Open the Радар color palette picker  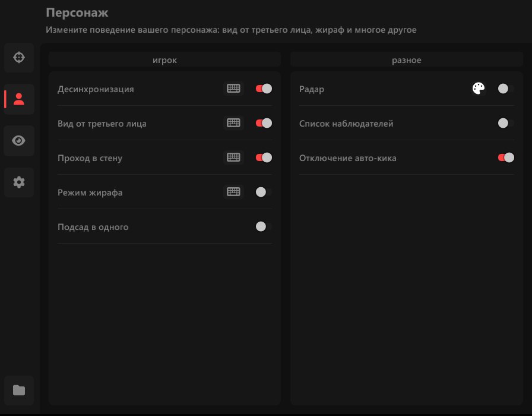click(x=478, y=89)
